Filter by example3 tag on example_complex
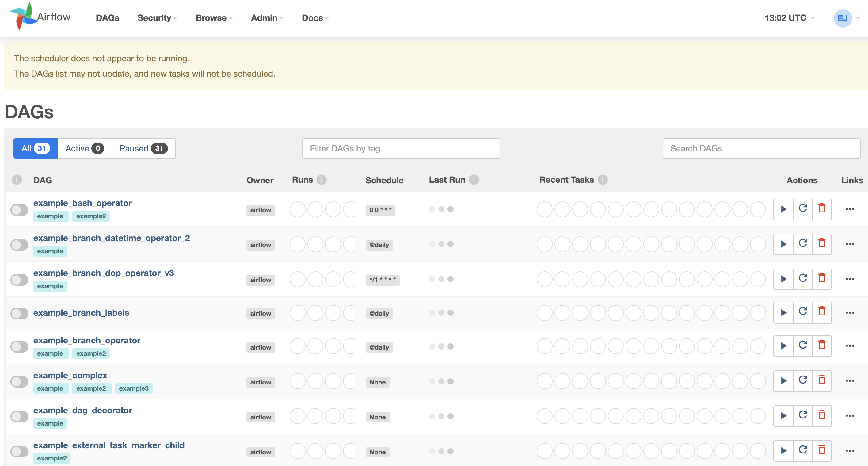Screen dimensions: 868x466 (x=134, y=388)
